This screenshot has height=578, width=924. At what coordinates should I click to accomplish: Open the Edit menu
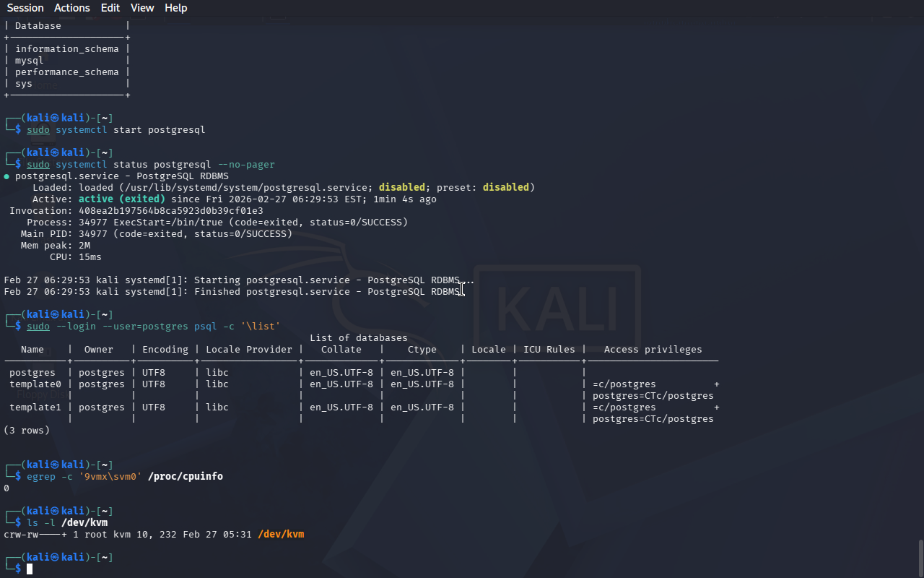(x=110, y=8)
